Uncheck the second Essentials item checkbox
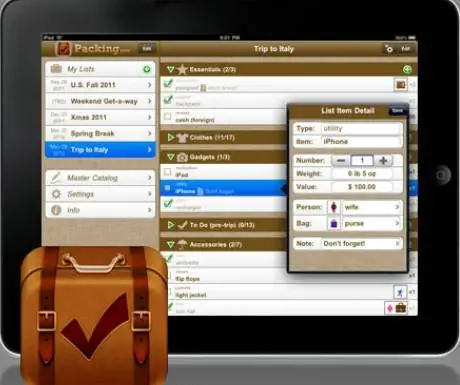The width and height of the screenshot is (460, 385). click(x=168, y=100)
